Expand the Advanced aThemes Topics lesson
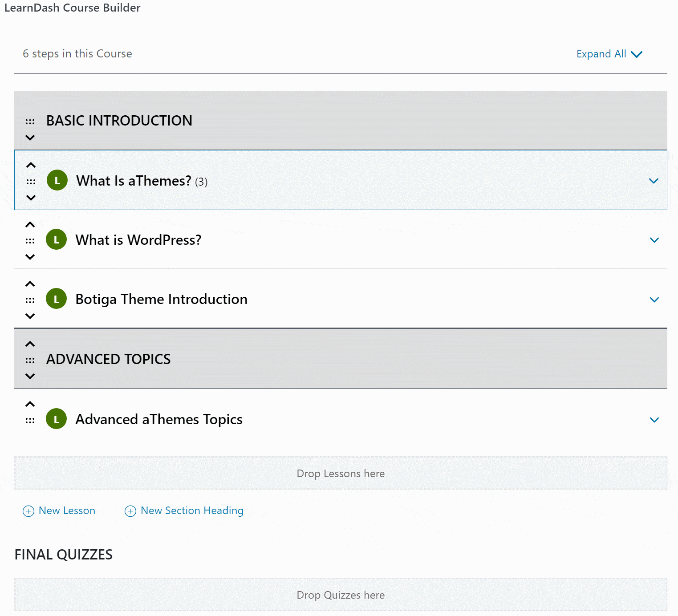The image size is (678, 616). 654,420
